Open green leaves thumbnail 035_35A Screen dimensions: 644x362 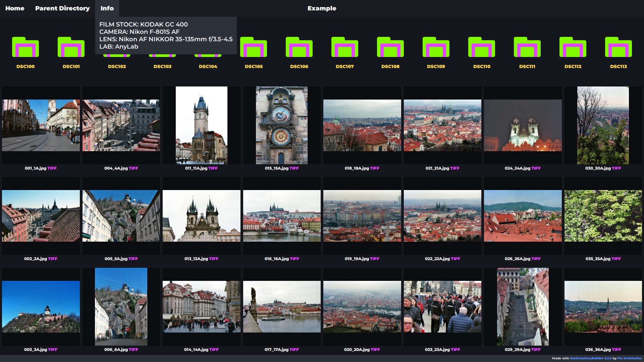point(603,216)
